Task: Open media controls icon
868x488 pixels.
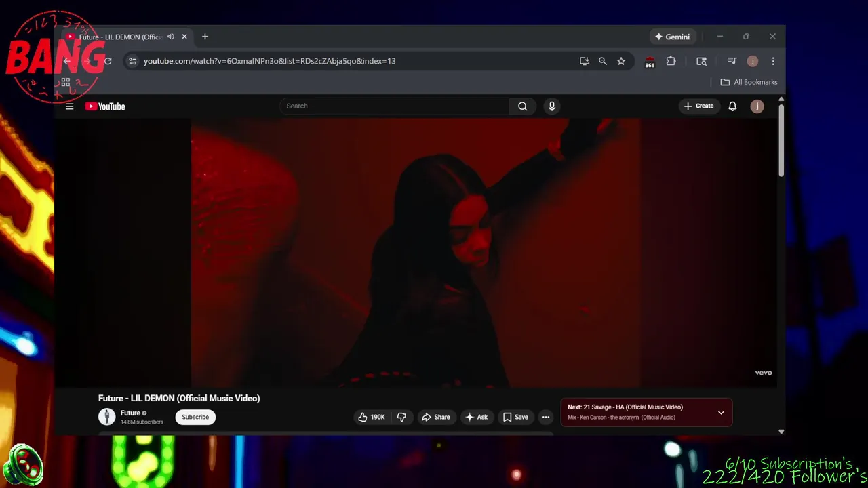Action: (x=732, y=61)
